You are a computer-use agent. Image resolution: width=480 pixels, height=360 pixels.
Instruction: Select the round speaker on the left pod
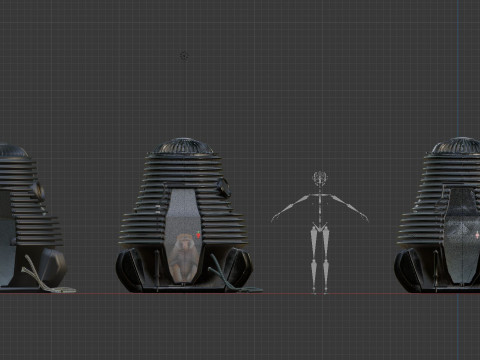pos(39,191)
